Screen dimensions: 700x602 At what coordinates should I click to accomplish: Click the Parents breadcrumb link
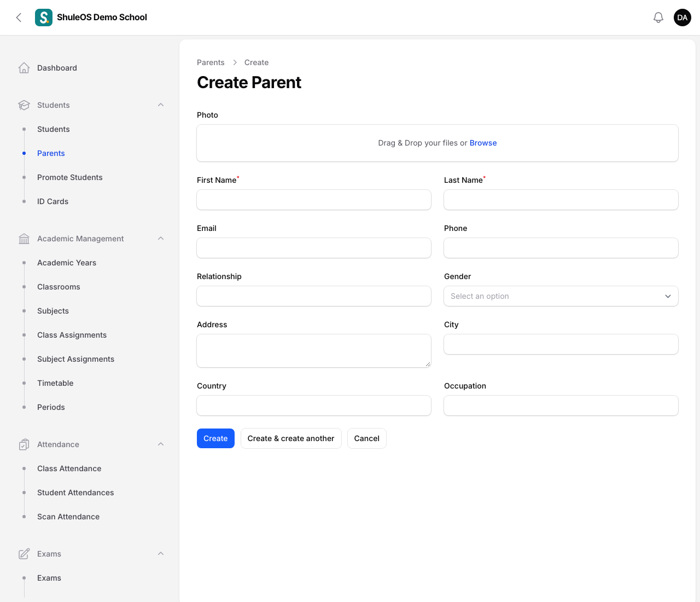coord(211,62)
